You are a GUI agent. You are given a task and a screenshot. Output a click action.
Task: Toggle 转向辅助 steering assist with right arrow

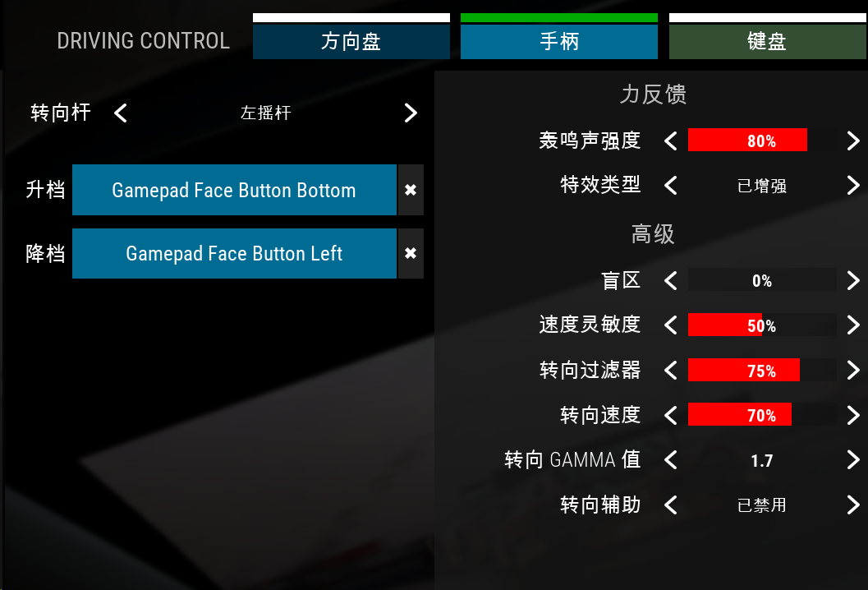(x=853, y=505)
